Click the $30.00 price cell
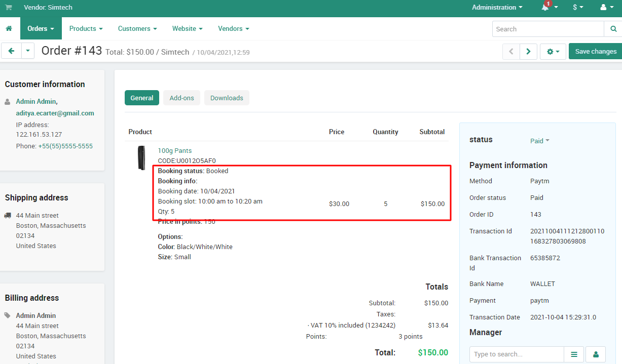 coord(339,204)
